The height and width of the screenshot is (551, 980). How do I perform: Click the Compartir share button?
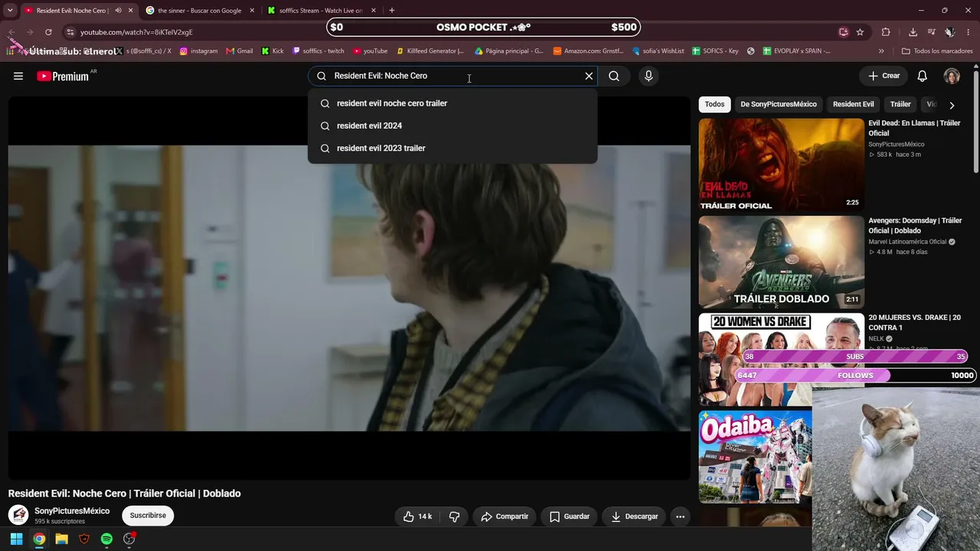505,517
